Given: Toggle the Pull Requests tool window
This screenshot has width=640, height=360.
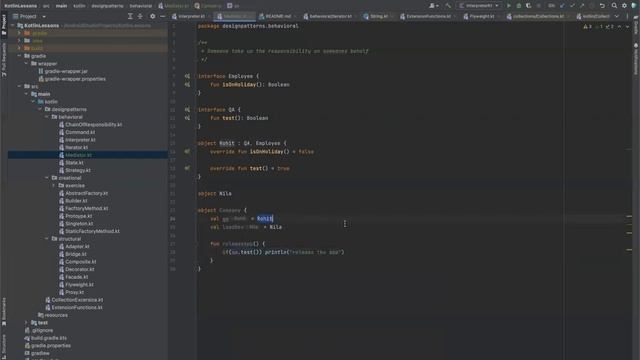Looking at the screenshot, I should (4, 60).
